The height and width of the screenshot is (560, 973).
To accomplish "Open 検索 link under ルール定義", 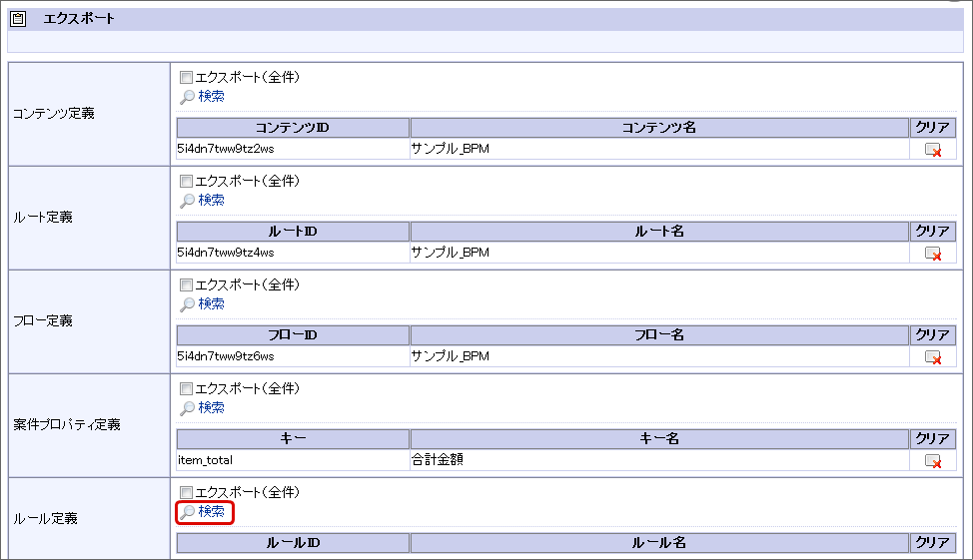I will 211,512.
